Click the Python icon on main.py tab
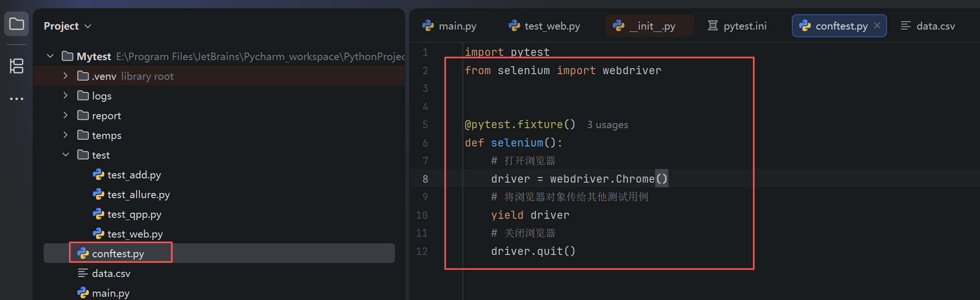Viewport: 980px width, 300px height. pyautogui.click(x=428, y=25)
